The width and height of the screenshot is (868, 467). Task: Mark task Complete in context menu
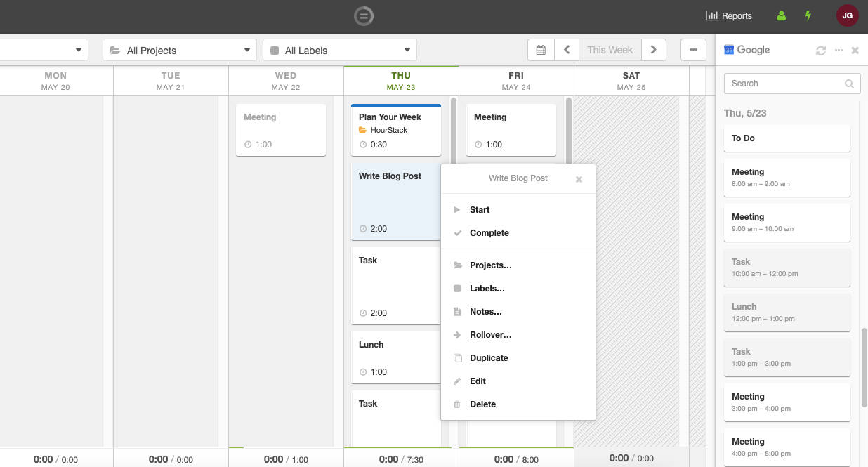click(x=489, y=233)
